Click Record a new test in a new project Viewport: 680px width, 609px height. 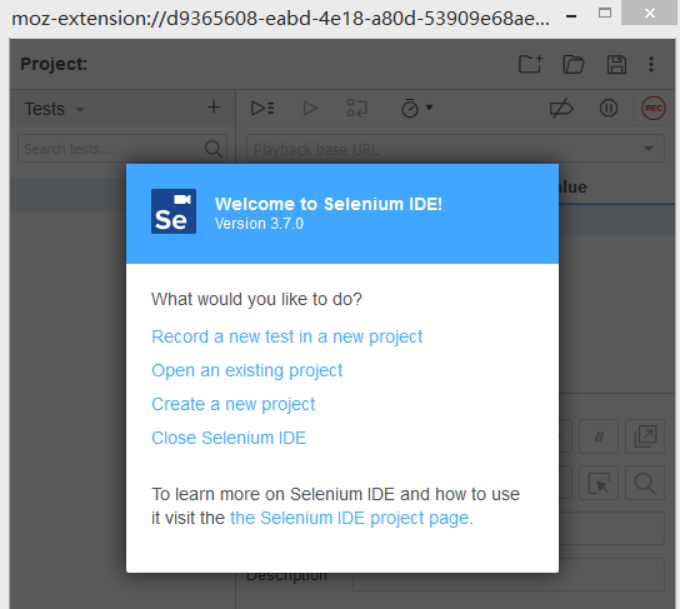[x=287, y=337]
